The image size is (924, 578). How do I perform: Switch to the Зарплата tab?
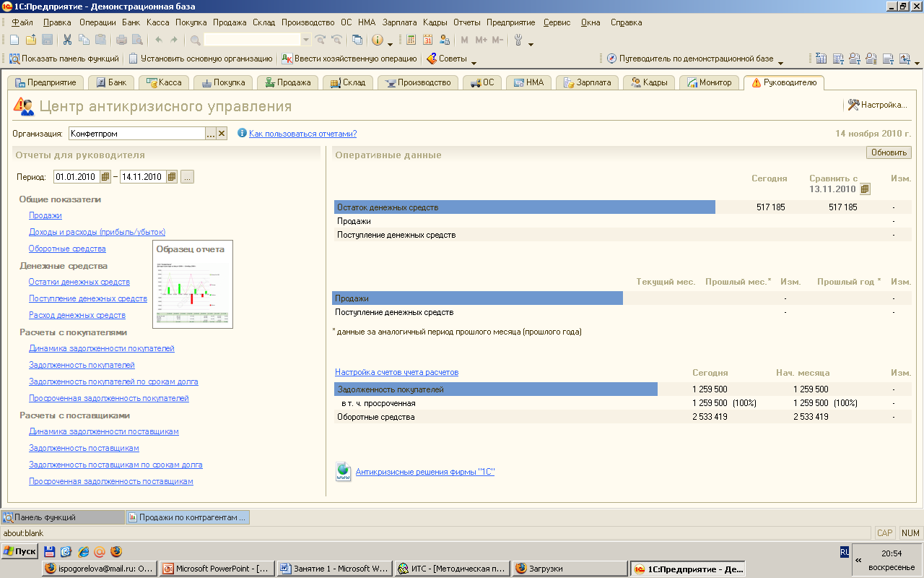pyautogui.click(x=587, y=82)
